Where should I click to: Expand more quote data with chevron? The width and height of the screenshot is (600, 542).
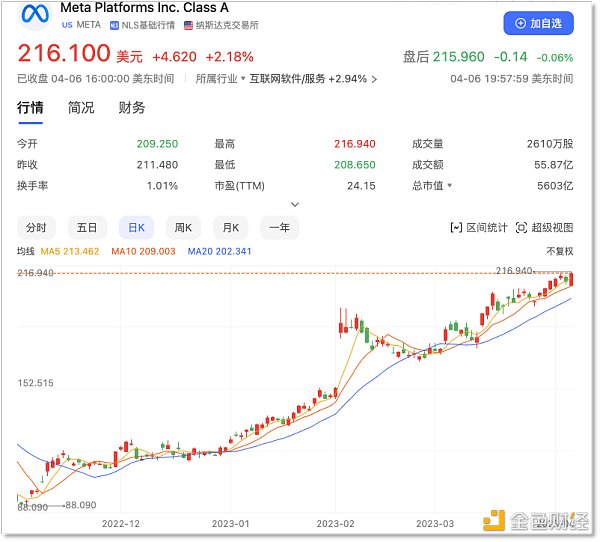coord(295,204)
